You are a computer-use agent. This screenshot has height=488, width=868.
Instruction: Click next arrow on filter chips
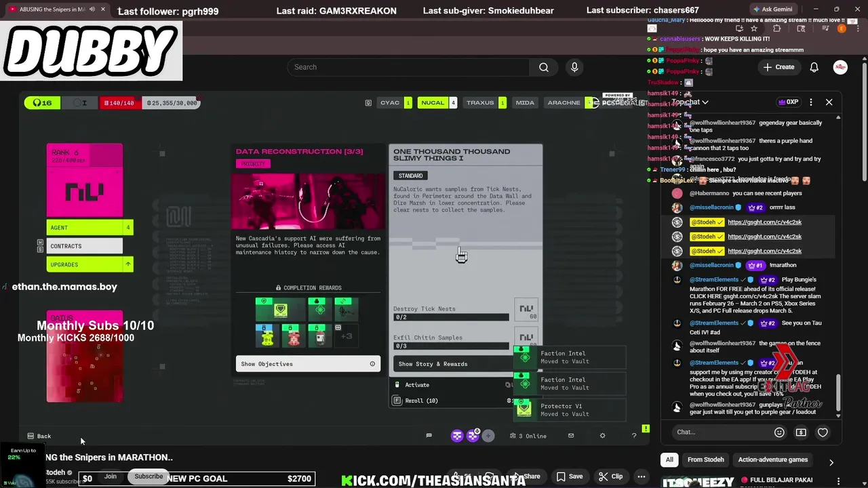pyautogui.click(x=831, y=462)
